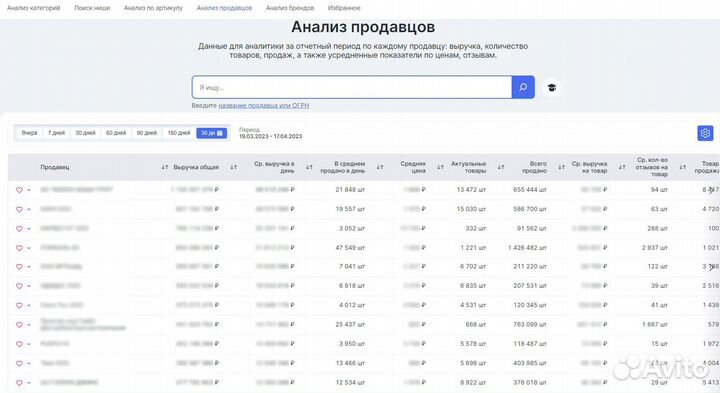720x393 pixels.
Task: Open the Анализ категорий tab
Action: pos(34,8)
